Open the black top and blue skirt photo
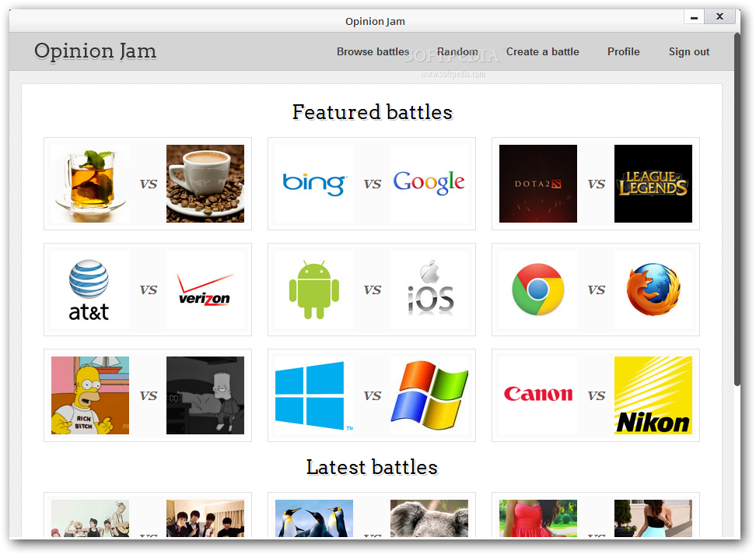 pos(653,518)
